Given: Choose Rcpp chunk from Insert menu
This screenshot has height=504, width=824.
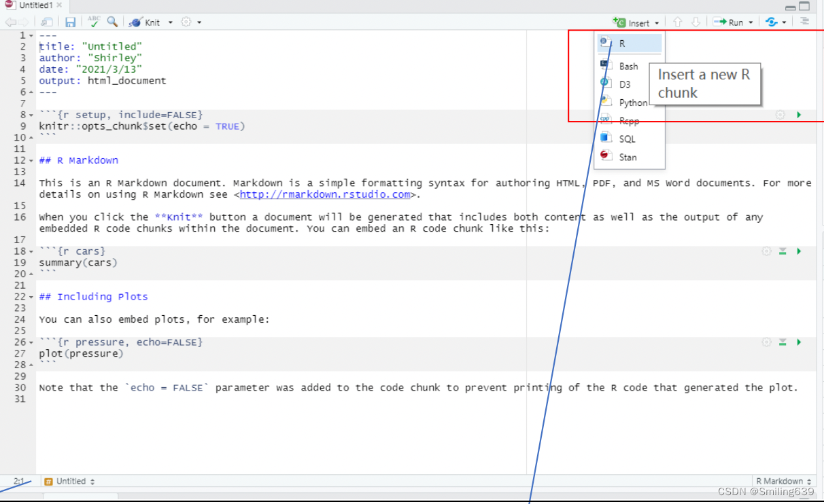Looking at the screenshot, I should [x=630, y=121].
